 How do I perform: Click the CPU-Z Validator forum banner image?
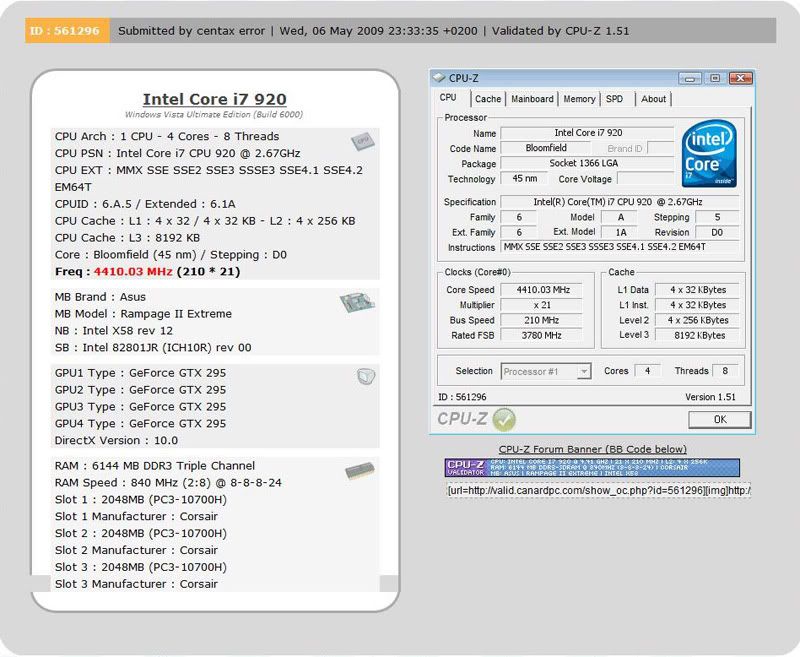592,468
